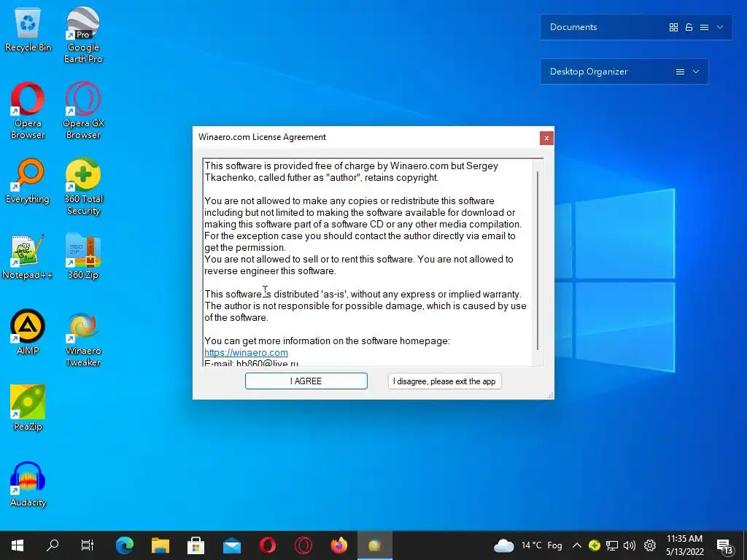Switch to Winaero Tweaker taskbar button
Viewport: 747px width, 560px height.
pyautogui.click(x=375, y=545)
